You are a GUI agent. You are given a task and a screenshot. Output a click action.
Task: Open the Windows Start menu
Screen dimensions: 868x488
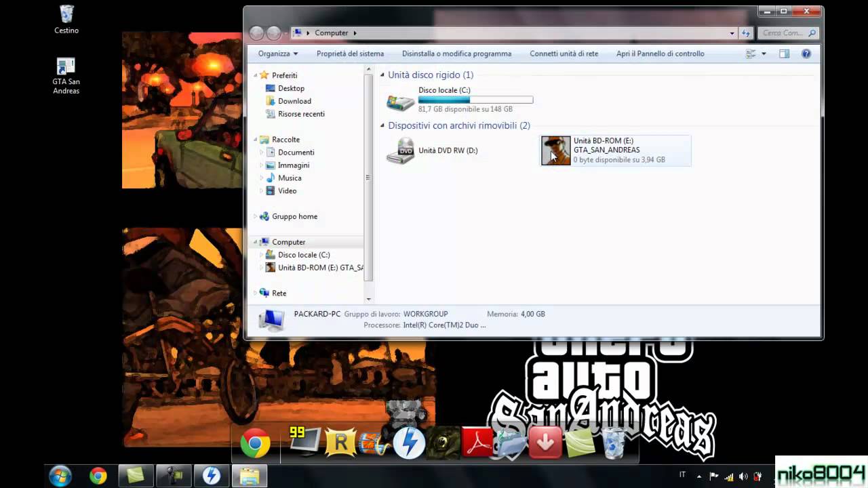[60, 476]
